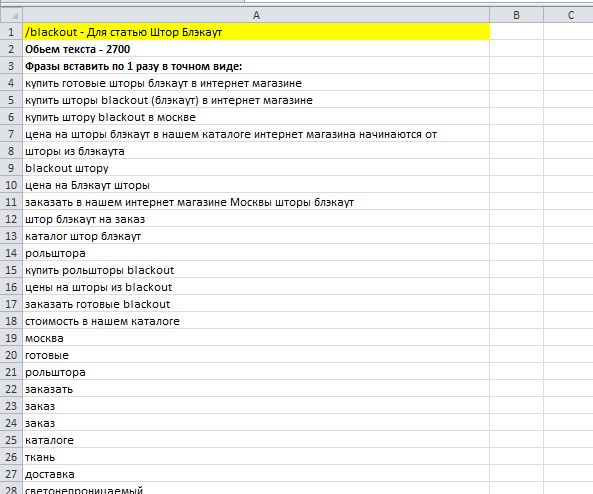Select cell 'каталоге' in row 25

(256, 440)
